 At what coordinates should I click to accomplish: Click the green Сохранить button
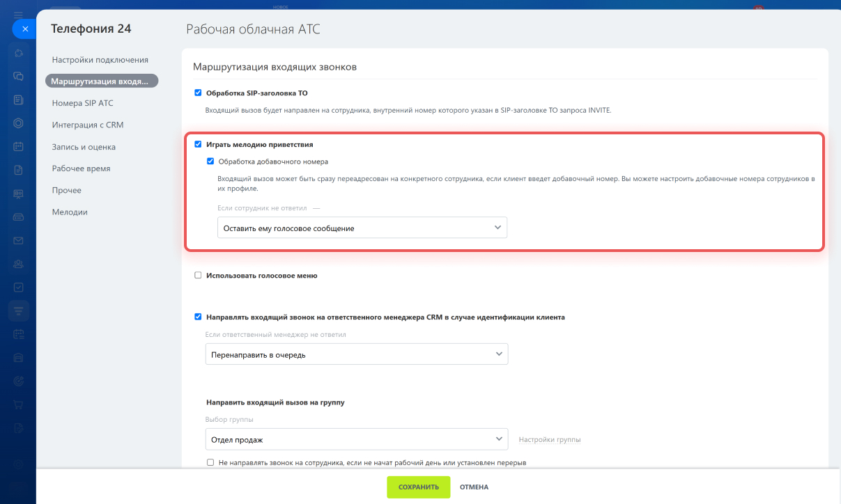click(x=419, y=487)
